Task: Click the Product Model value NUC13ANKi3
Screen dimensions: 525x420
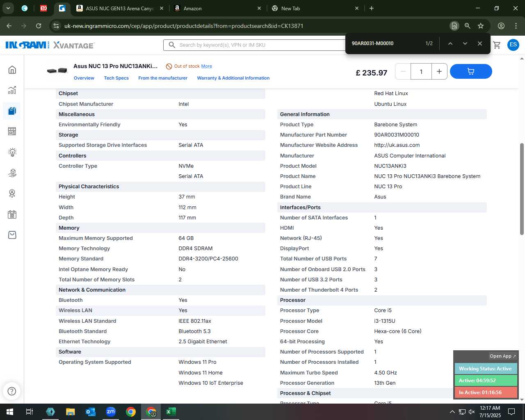Action: click(x=390, y=166)
